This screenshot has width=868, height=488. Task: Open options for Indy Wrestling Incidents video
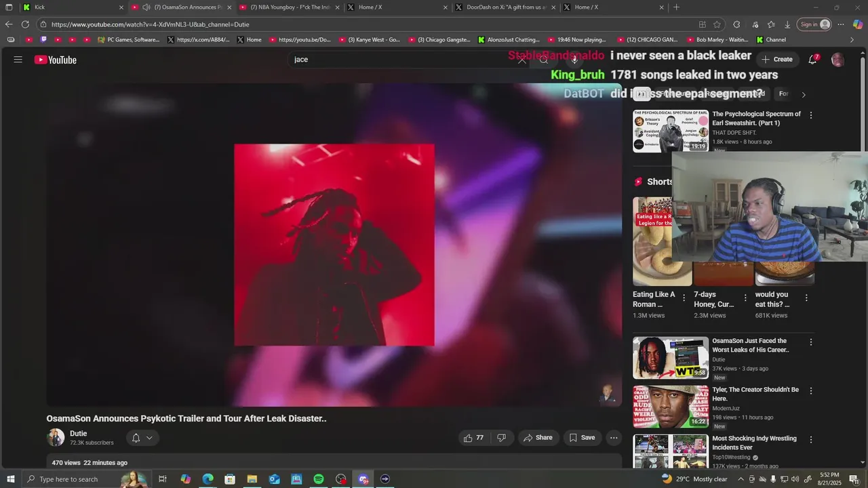(810, 440)
